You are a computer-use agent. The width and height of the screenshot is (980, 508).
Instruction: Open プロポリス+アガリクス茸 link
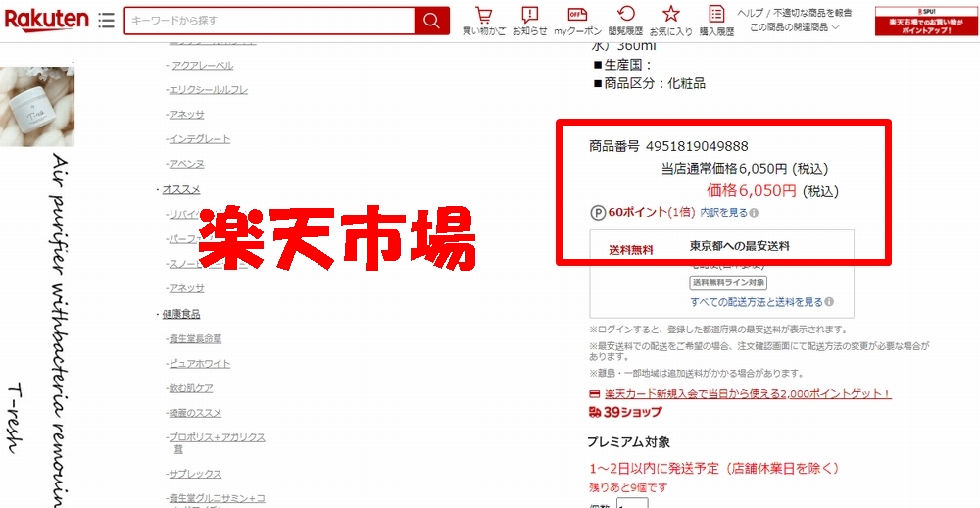click(x=216, y=443)
